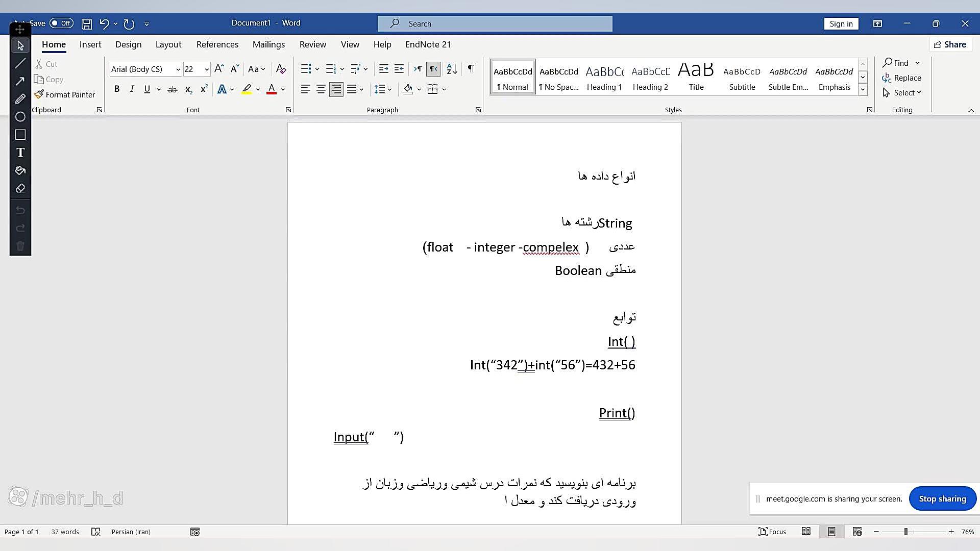The height and width of the screenshot is (551, 980).
Task: Open font name dropdown Arial (Body CS)
Action: [178, 69]
